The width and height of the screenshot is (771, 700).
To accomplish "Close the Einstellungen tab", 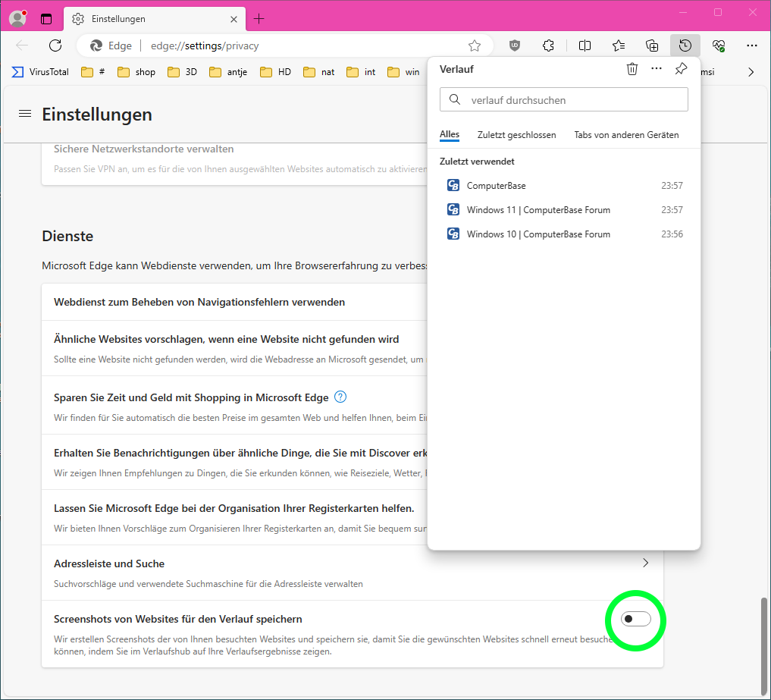I will (233, 19).
